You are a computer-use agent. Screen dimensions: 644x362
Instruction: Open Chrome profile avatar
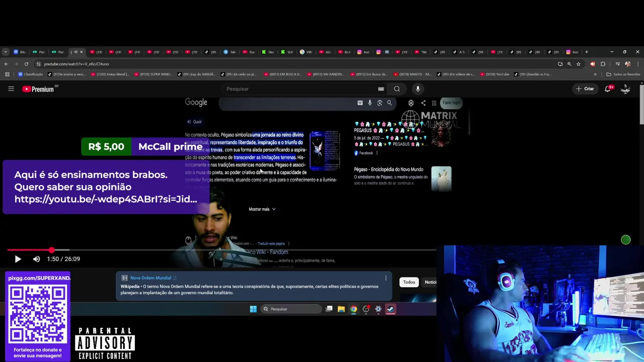(627, 64)
